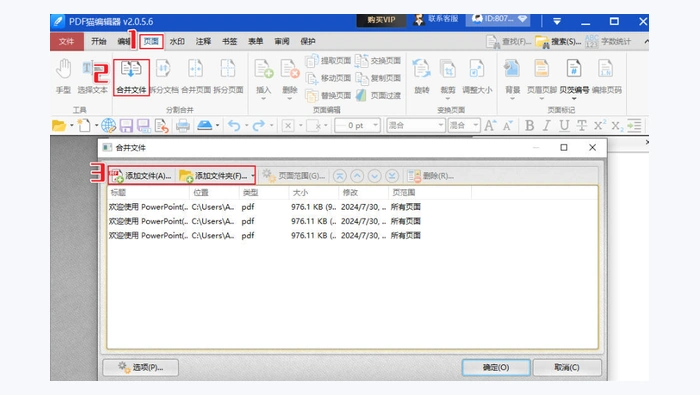Click the printer icon in toolbar
Image resolution: width=700 pixels, height=395 pixels.
(x=183, y=126)
